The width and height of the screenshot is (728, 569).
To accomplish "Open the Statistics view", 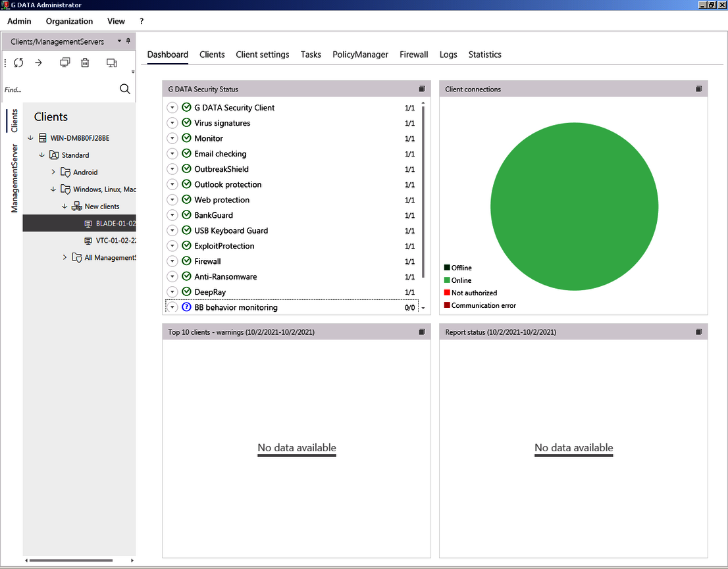I will point(484,55).
